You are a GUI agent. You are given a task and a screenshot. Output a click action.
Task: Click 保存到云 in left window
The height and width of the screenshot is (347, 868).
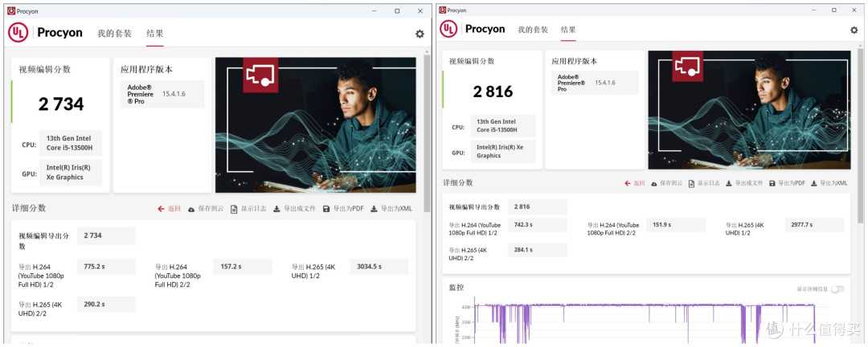(x=206, y=209)
